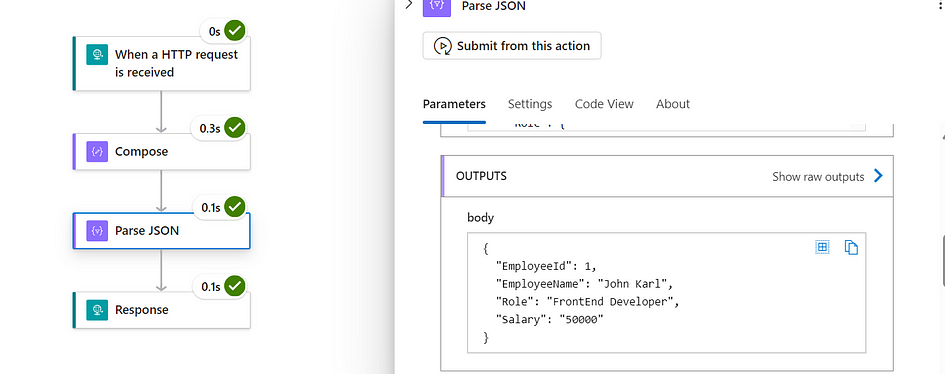Click the Compose action icon
This screenshot has width=945, height=374.
[x=96, y=152]
